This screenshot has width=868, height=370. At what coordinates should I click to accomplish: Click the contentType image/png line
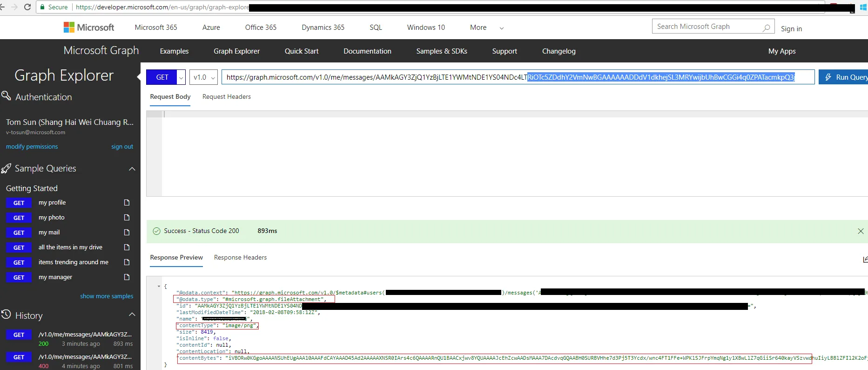pyautogui.click(x=217, y=326)
